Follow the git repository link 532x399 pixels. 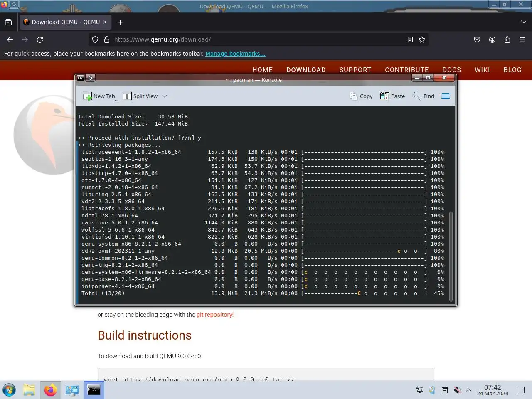[215, 315]
